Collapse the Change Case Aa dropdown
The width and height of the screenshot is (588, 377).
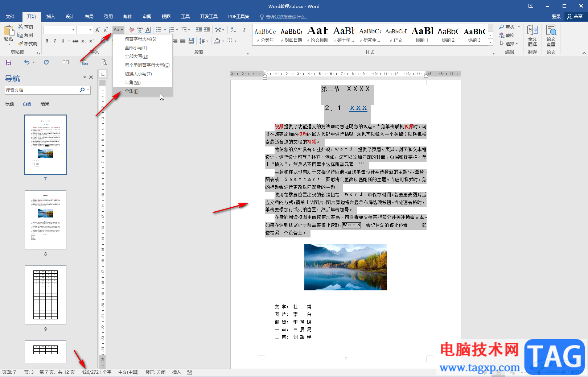[x=118, y=30]
